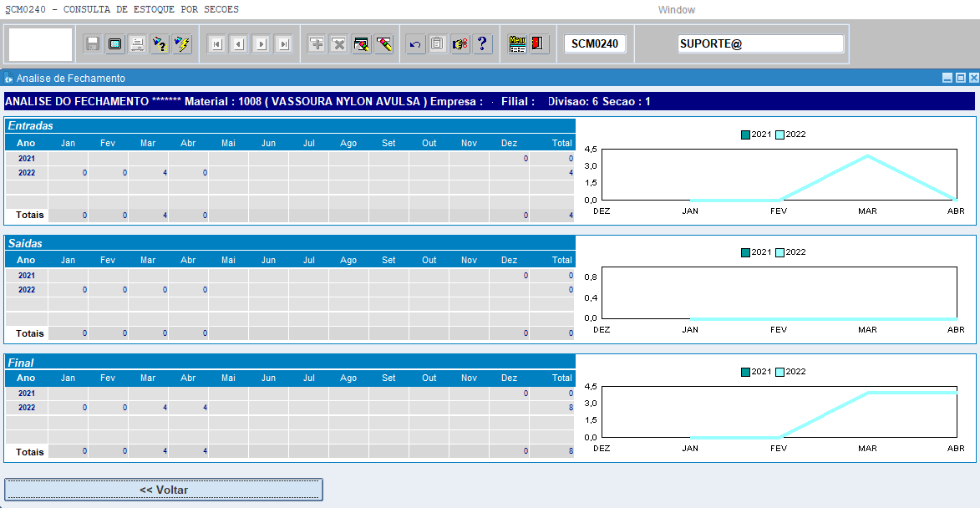Click the Print icon

click(138, 43)
